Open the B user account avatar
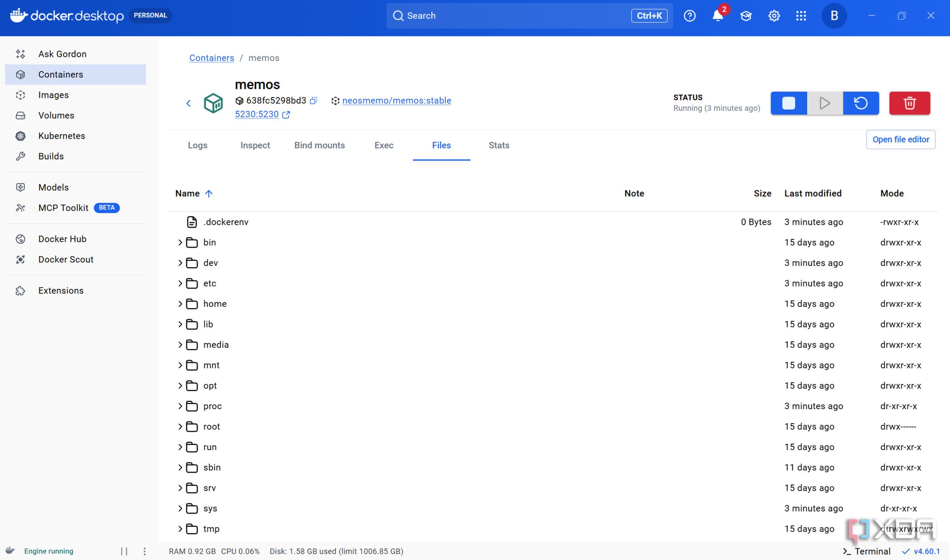 pos(834,16)
